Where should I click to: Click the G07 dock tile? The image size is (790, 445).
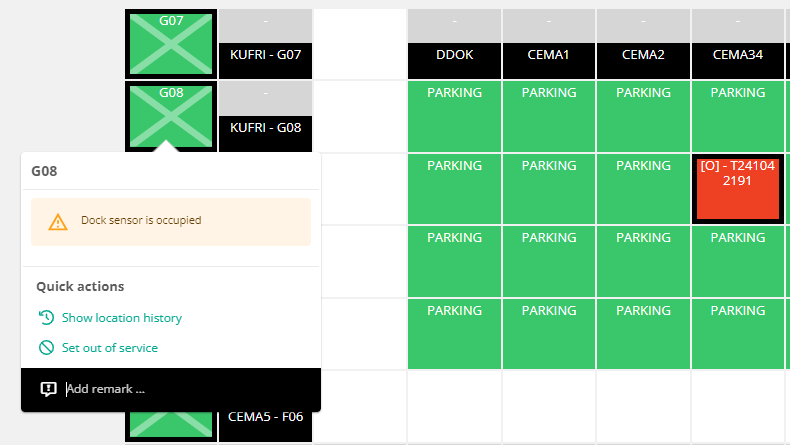click(x=171, y=44)
